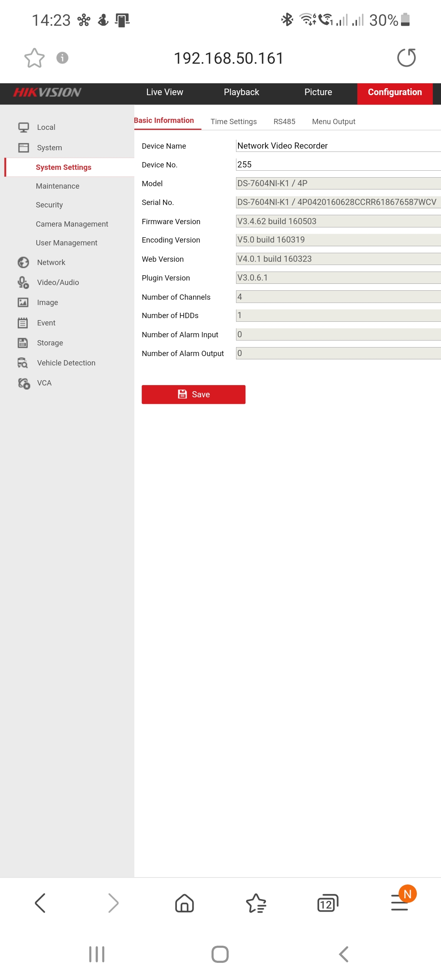Tap the site info icon

62,58
